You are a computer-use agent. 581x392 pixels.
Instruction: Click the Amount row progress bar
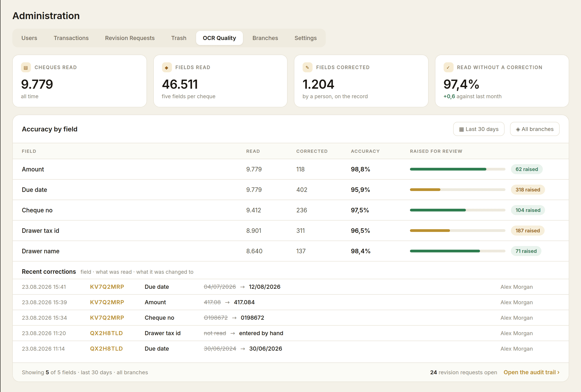[457, 169]
